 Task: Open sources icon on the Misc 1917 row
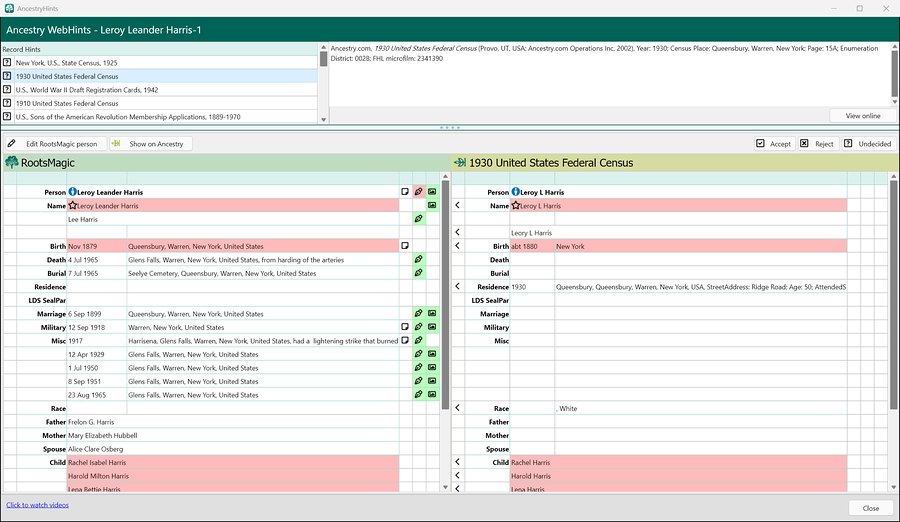(419, 341)
